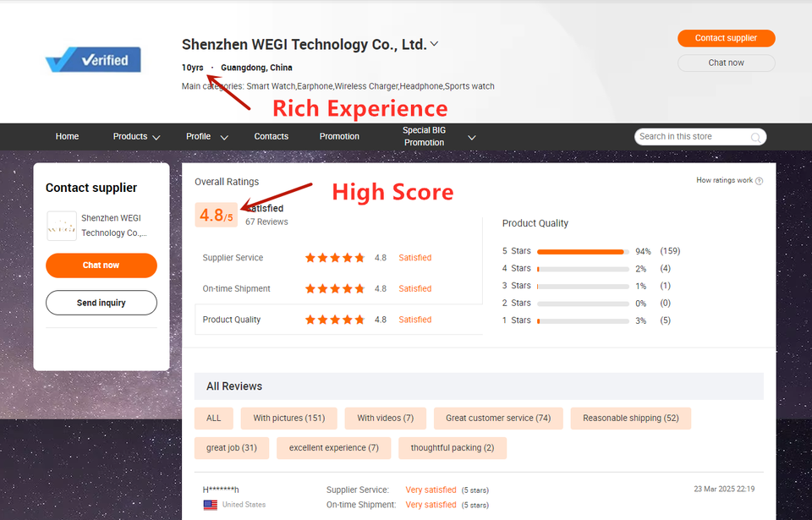The width and height of the screenshot is (812, 520).
Task: Click the 5 Stars rating bar
Action: (x=583, y=252)
